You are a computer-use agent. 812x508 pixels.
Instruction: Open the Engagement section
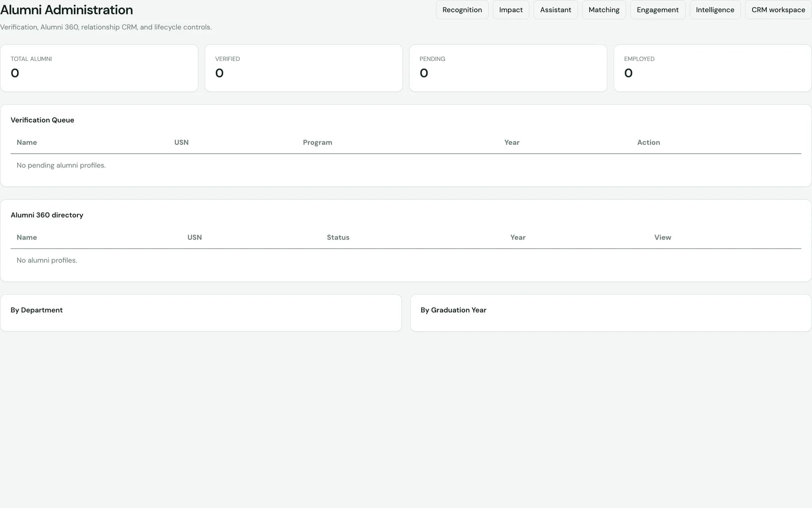[x=658, y=10]
